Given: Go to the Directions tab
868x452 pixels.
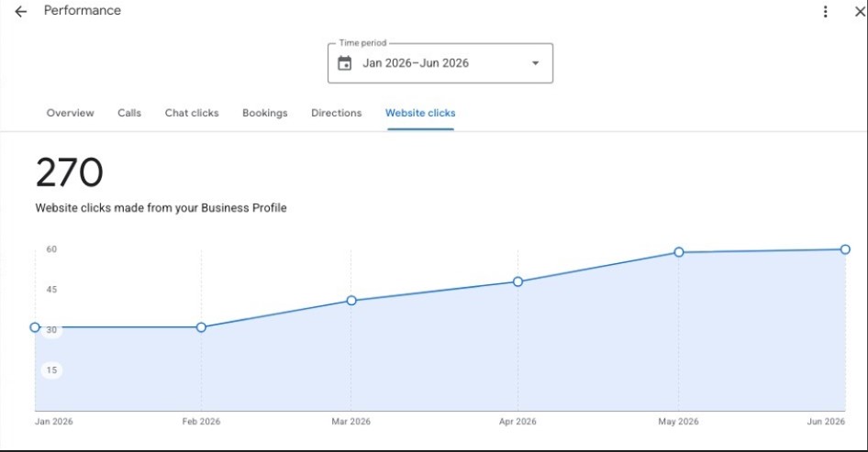Looking at the screenshot, I should click(336, 113).
